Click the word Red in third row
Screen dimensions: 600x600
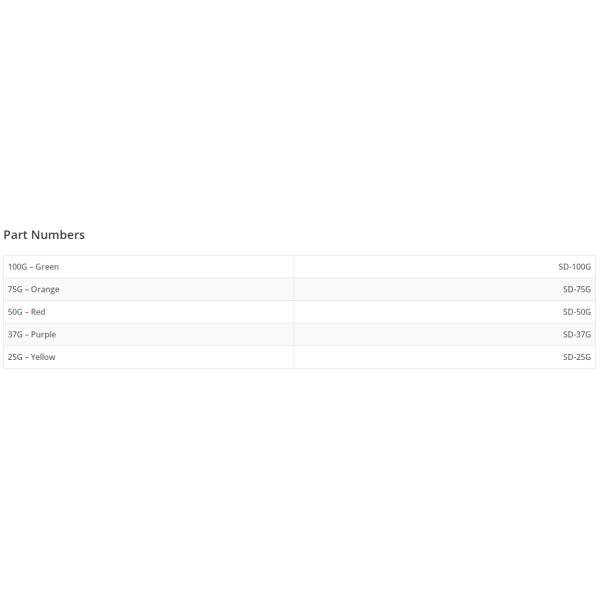pos(38,312)
